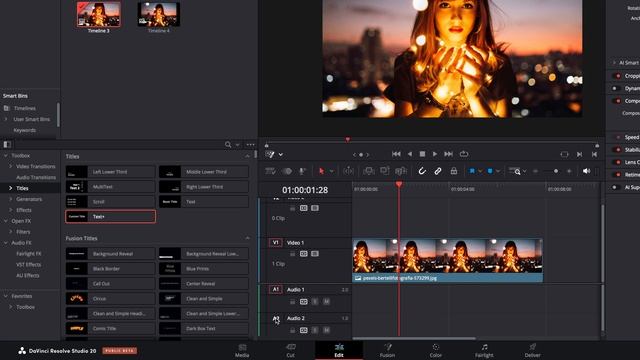
Task: Click the effects panel search icon
Action: click(x=228, y=144)
